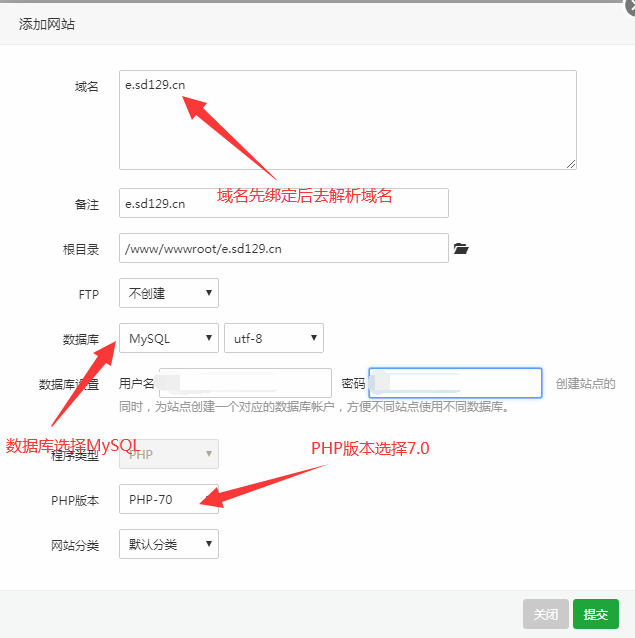Screen dimensions: 635x638
Task: Expand the FTP 不创建 dropdown
Action: (x=168, y=293)
